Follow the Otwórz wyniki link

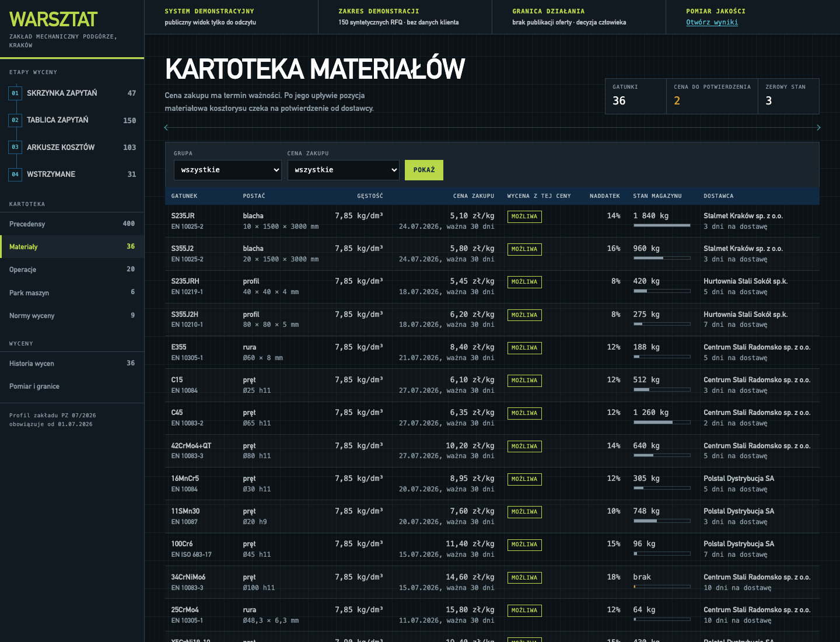point(712,22)
